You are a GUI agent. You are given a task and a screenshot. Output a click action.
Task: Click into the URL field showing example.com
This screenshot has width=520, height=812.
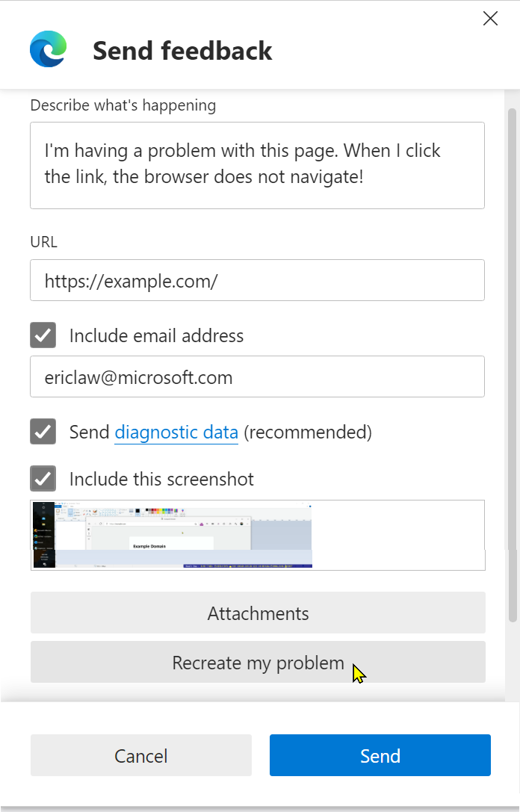pos(257,280)
